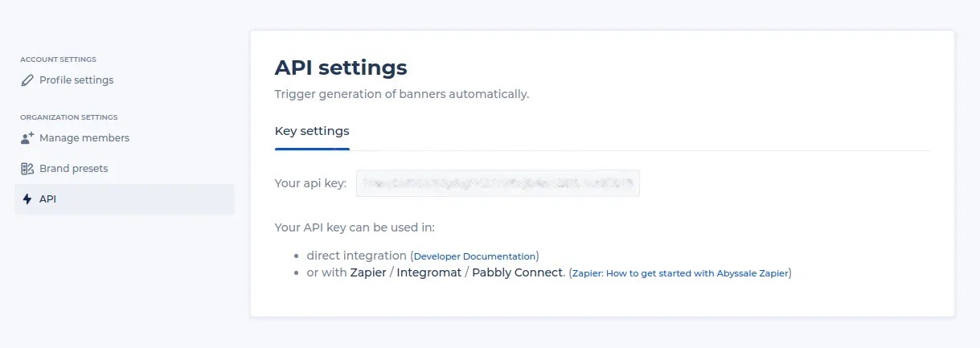Click the Organization Settings section header
The image size is (980, 348).
(x=69, y=117)
